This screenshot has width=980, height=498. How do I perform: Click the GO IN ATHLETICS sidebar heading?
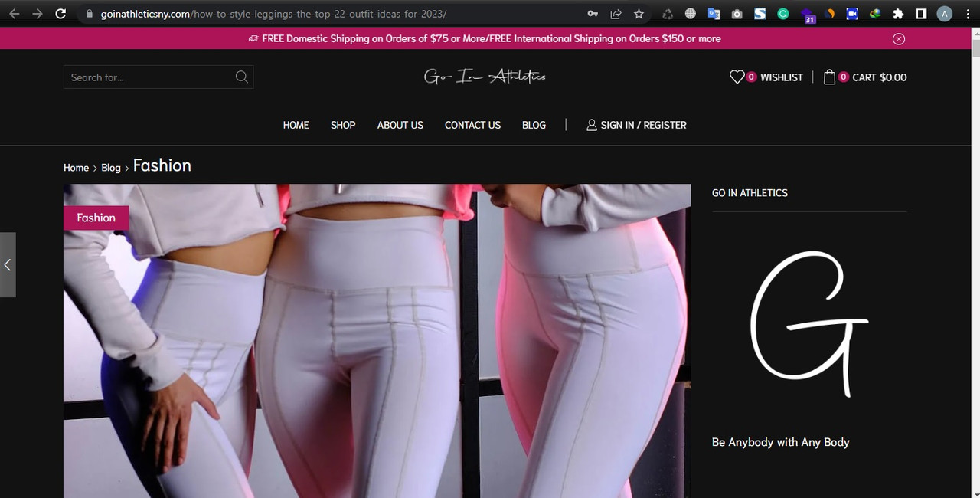pos(750,193)
